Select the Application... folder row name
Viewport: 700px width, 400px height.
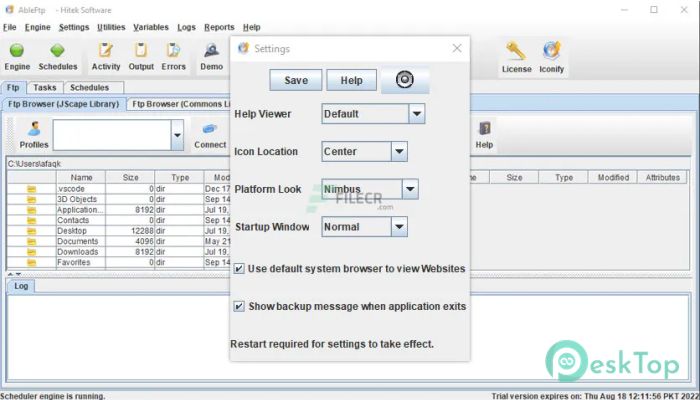point(81,210)
